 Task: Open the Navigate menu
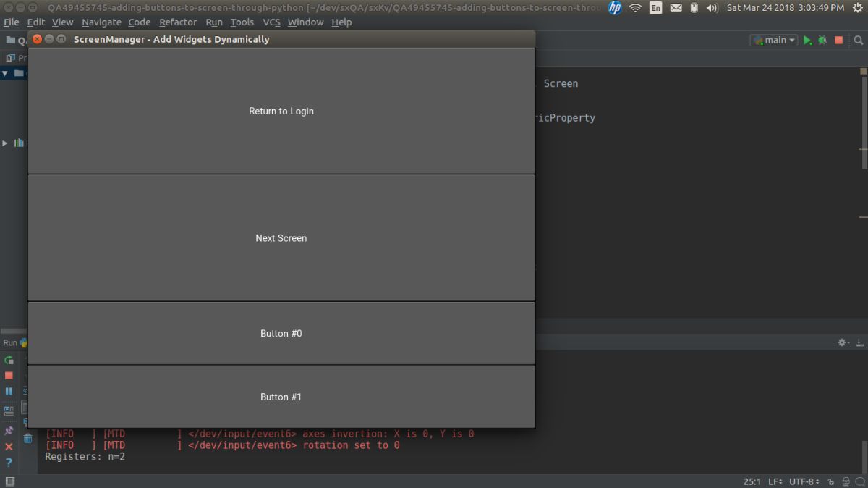[101, 22]
